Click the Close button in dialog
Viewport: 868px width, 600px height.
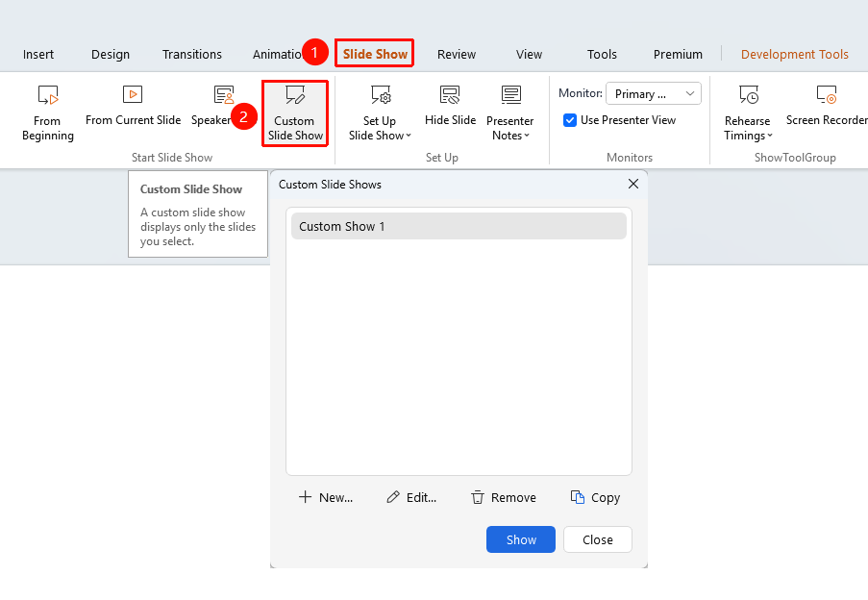pos(598,539)
